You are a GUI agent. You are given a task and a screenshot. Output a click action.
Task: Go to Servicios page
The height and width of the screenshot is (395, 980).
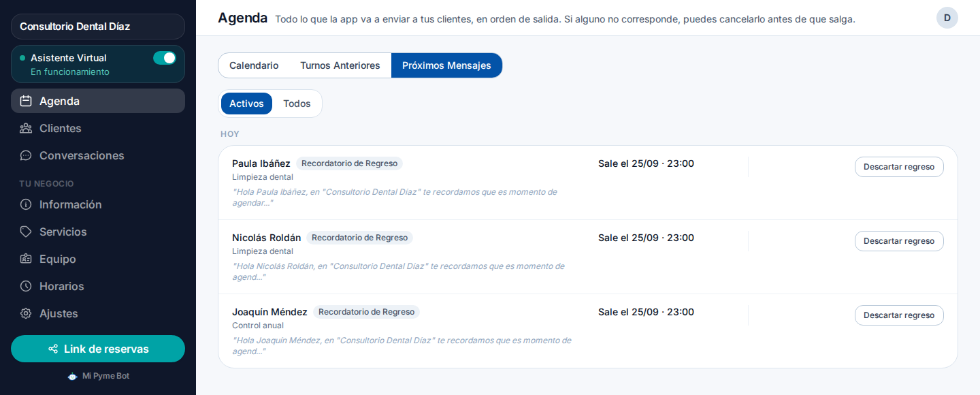point(98,232)
